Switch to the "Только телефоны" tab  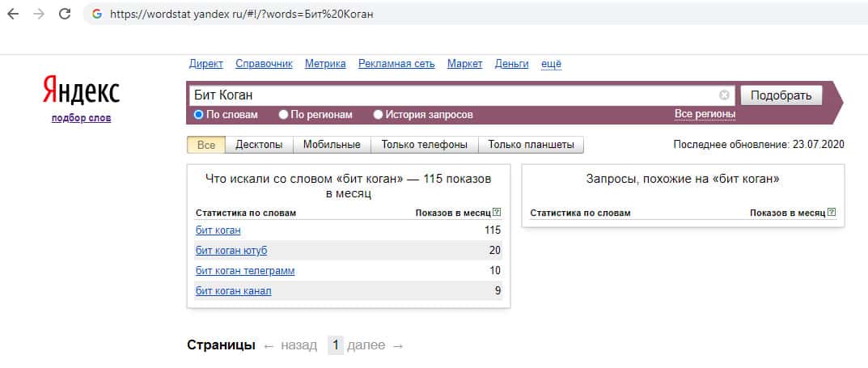pos(425,145)
